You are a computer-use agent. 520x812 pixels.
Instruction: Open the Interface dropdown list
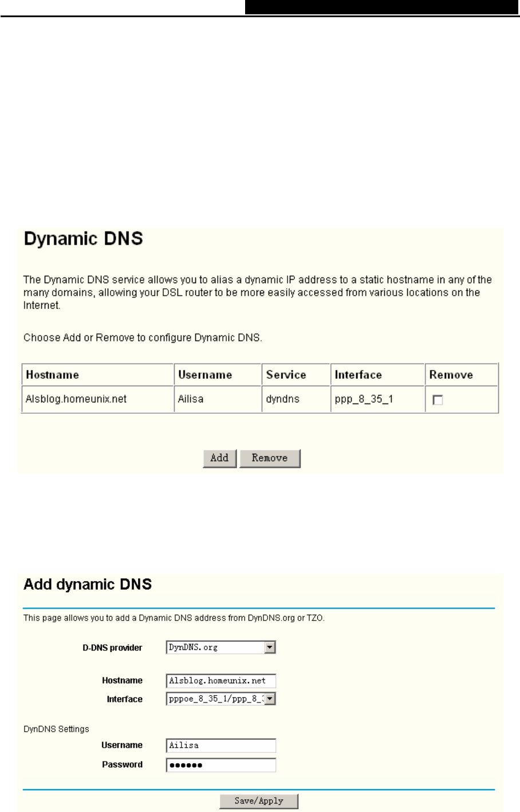click(221, 699)
